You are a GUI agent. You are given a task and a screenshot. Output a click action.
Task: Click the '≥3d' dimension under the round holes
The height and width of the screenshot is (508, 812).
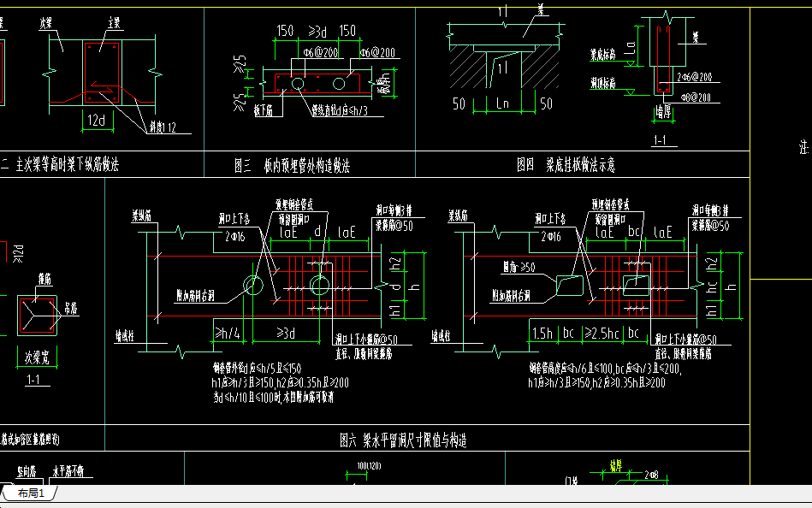click(286, 333)
